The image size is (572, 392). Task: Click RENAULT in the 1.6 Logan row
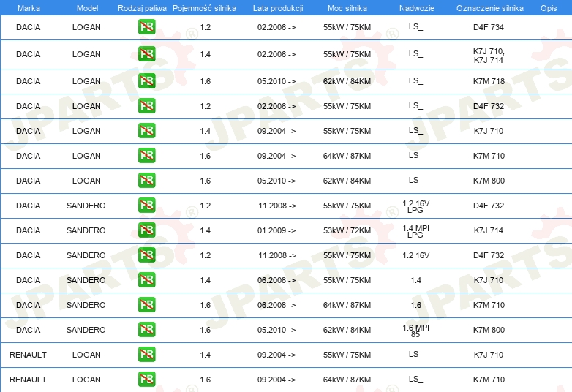click(28, 380)
